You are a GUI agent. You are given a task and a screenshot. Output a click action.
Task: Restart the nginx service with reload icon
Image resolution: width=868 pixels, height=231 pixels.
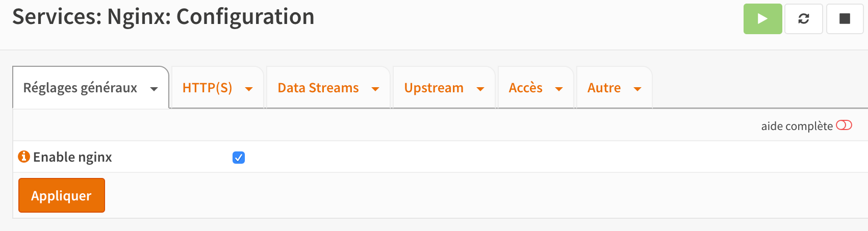pos(804,19)
